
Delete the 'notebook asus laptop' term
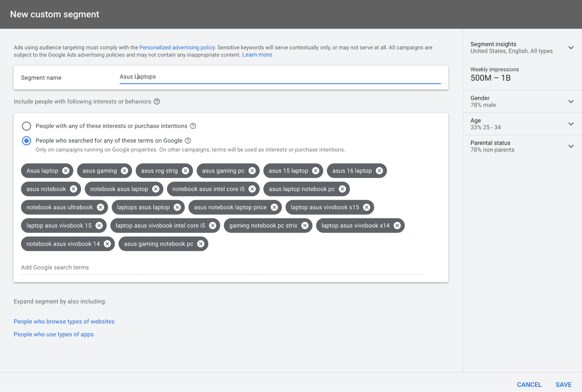156,189
